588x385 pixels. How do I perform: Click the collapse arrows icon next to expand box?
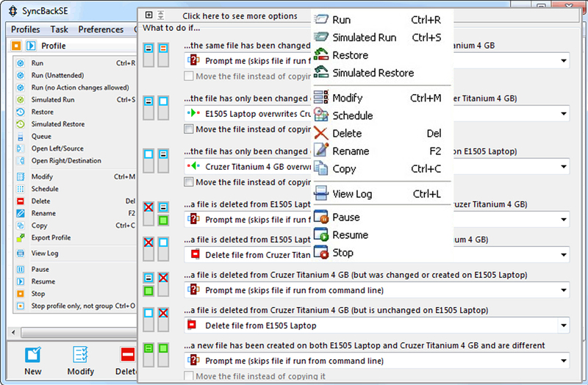tap(160, 15)
